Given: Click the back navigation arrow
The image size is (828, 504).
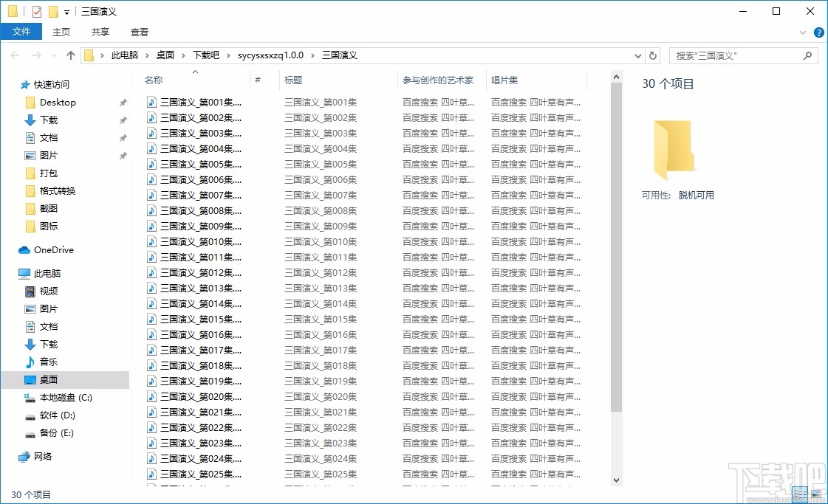Looking at the screenshot, I should click(15, 55).
